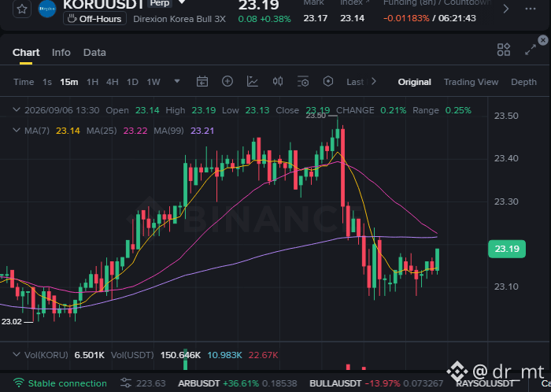Viewport: 551px width, 392px height.
Task: Open the calendar jump-to-date icon
Action: pos(202,82)
